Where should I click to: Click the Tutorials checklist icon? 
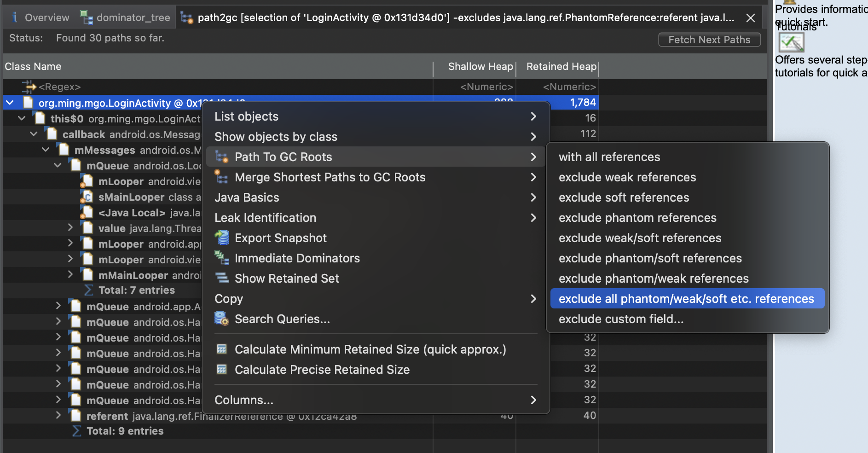[x=791, y=43]
